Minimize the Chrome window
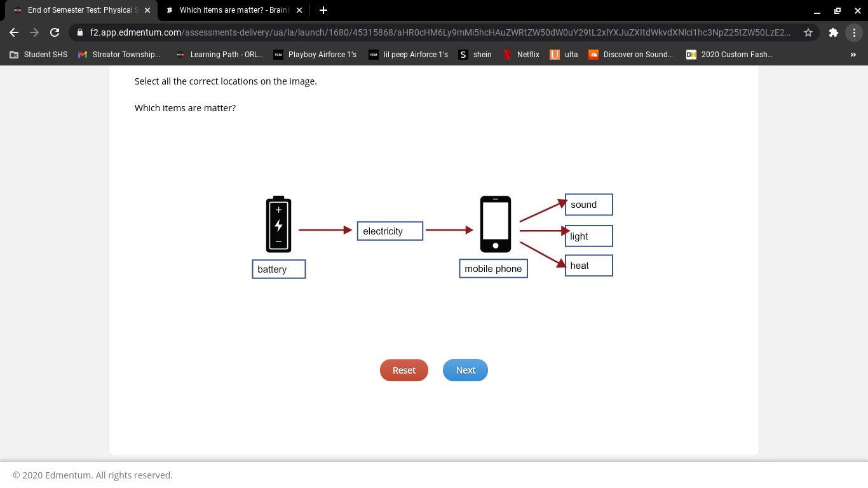The height and width of the screenshot is (488, 868). pyautogui.click(x=817, y=10)
